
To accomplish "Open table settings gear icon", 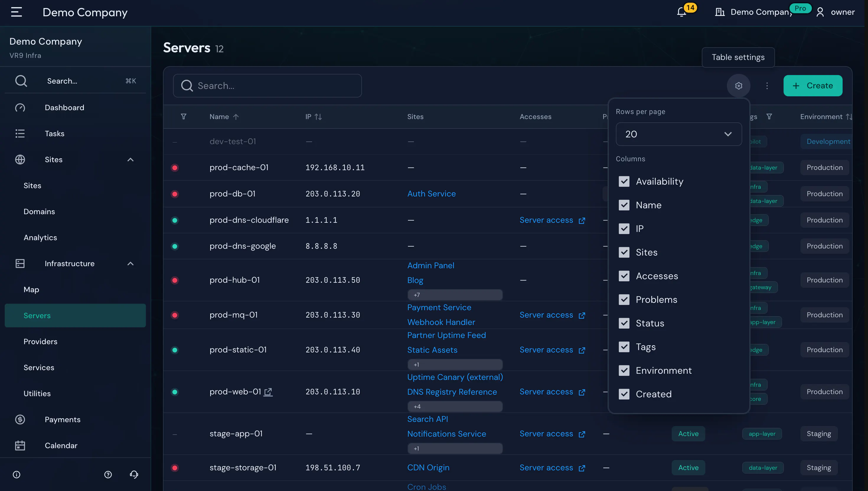I will coord(738,86).
